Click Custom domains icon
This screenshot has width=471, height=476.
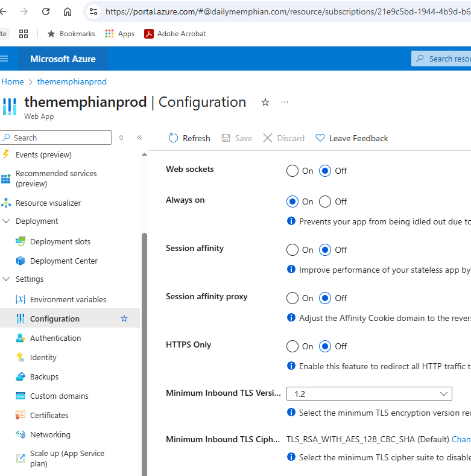coord(21,396)
